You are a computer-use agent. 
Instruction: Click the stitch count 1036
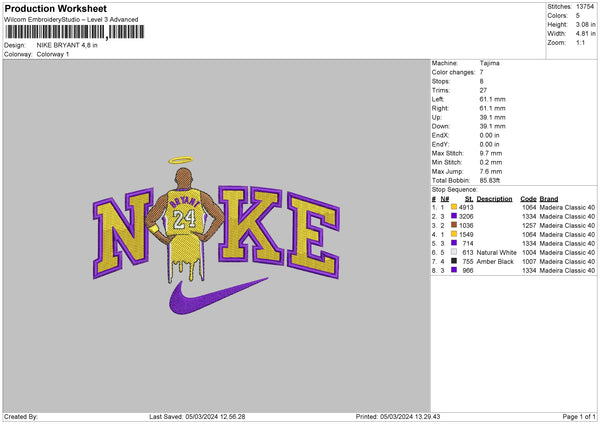tap(466, 225)
